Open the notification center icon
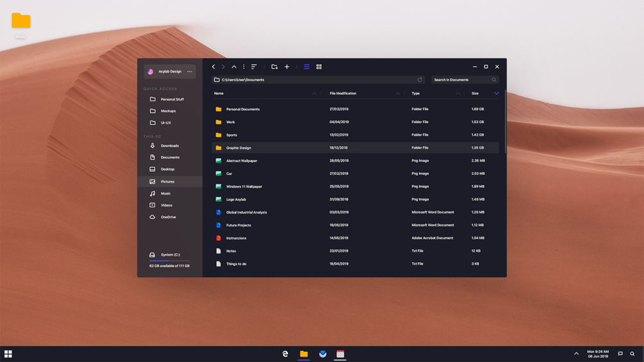This screenshot has width=644, height=362. pos(620,354)
